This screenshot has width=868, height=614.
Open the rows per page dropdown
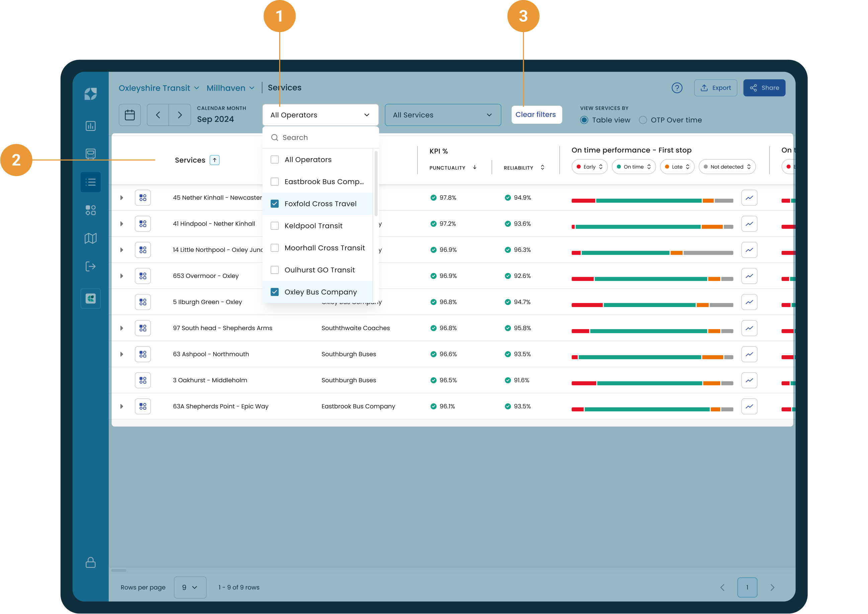[x=190, y=587]
